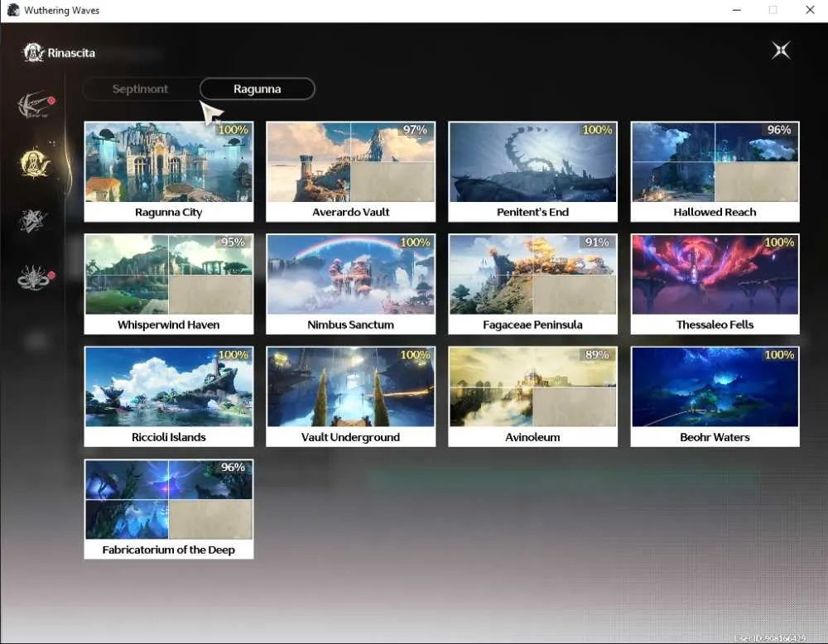Open the Penitent's End area card
This screenshot has height=644, width=828.
coord(532,171)
